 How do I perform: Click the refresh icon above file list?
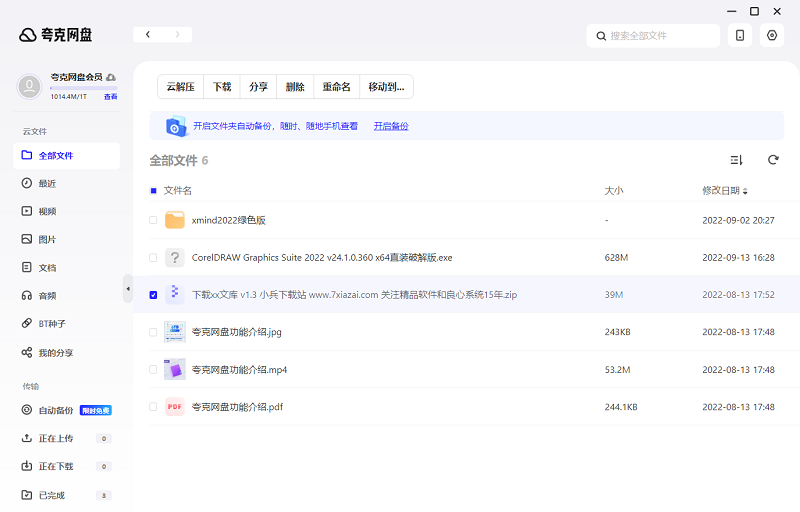point(772,160)
